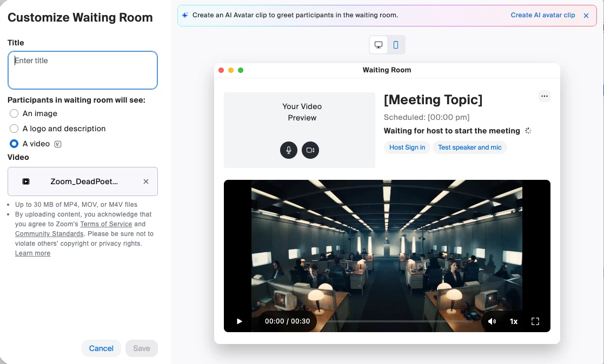
Task: Click the video preview thumbnail
Action: 387,256
